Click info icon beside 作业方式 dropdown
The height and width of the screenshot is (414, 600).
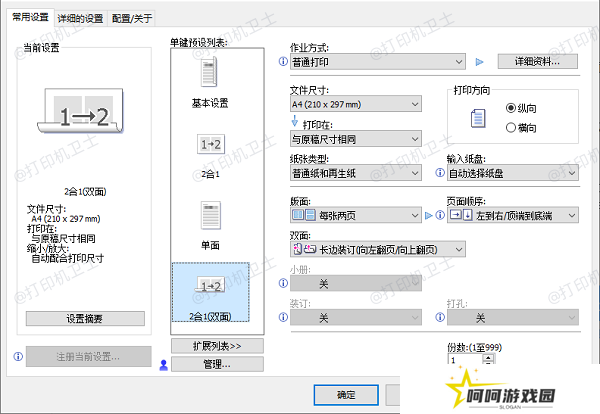click(x=283, y=61)
